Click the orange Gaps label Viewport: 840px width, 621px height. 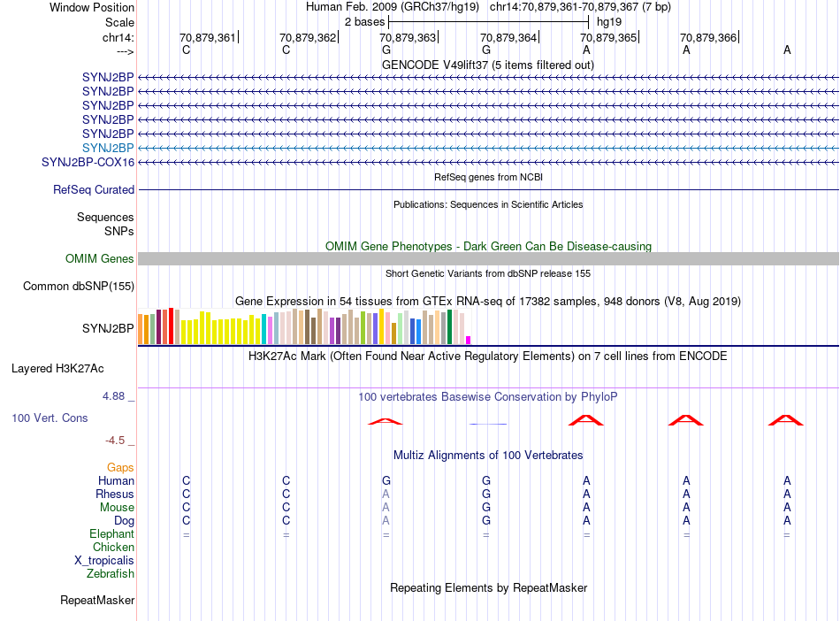click(x=120, y=468)
